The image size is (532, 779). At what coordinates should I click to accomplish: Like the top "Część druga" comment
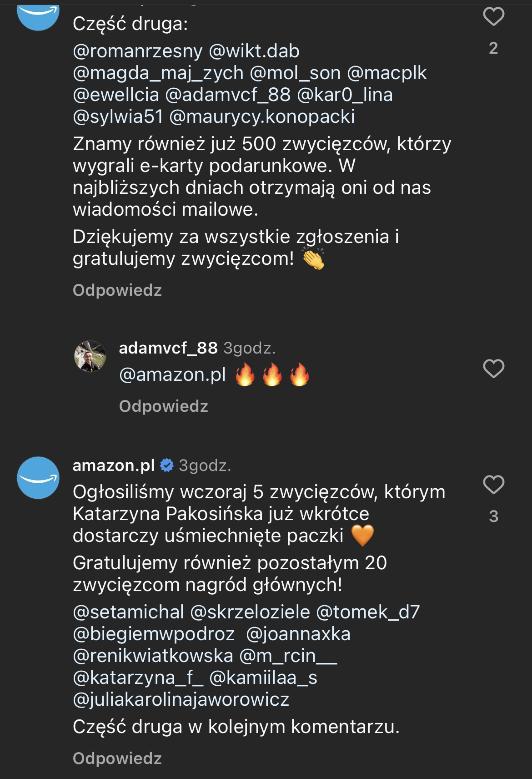coord(493,17)
